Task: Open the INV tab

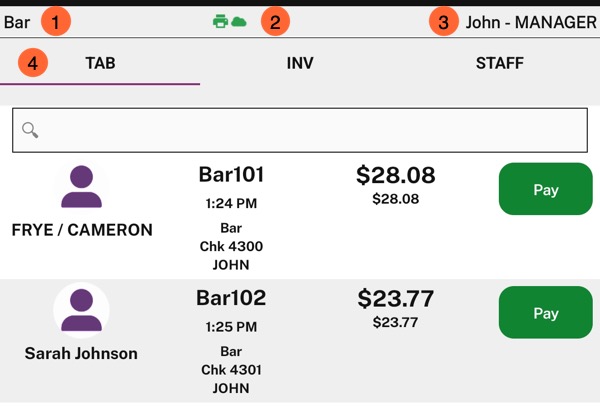Action: tap(300, 63)
